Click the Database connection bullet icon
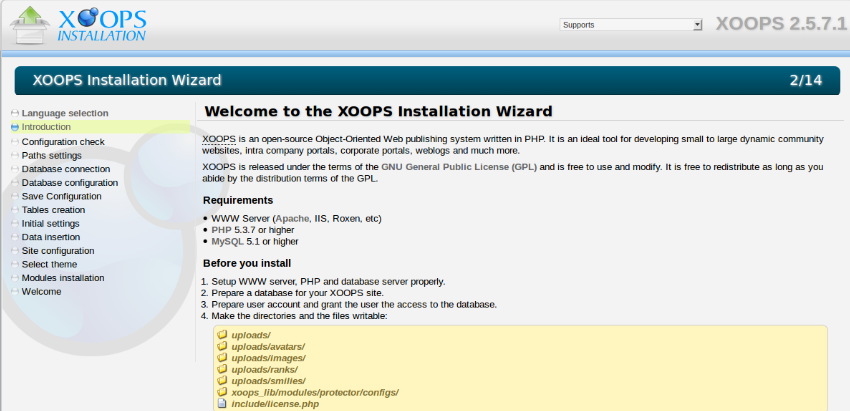Viewport: 850px width, 411px height. coord(15,169)
